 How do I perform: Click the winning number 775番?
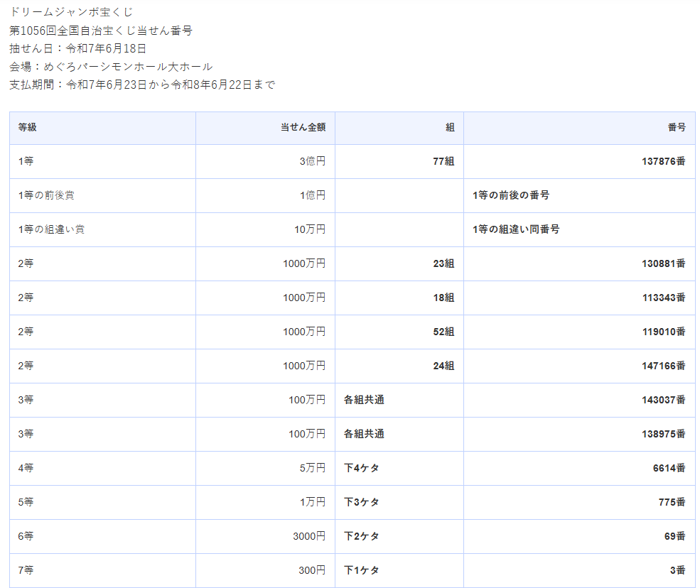pos(672,502)
